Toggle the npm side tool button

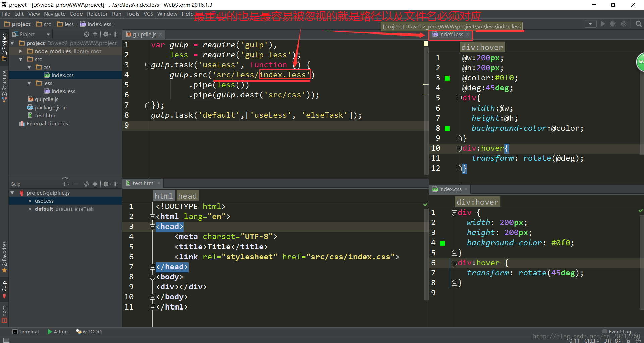tap(4, 314)
